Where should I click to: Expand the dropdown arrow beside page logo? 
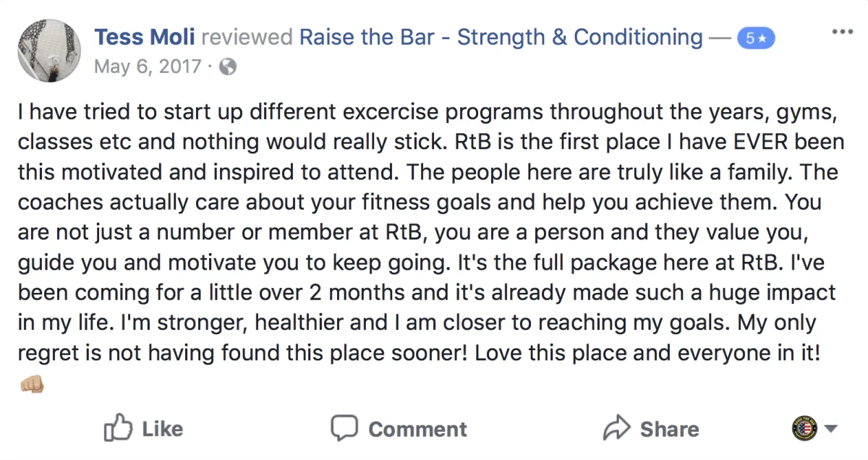[830, 428]
